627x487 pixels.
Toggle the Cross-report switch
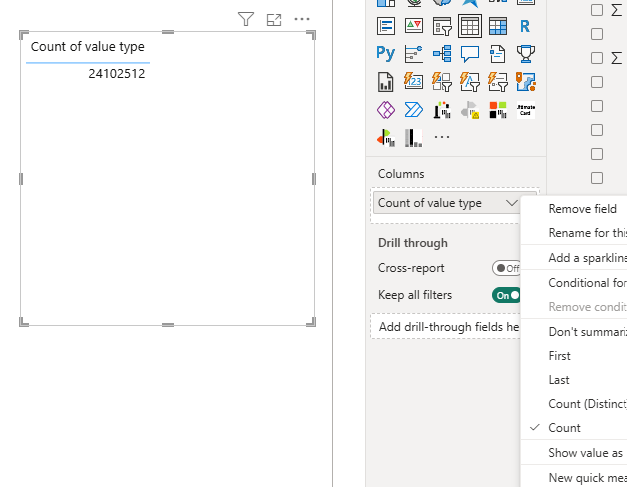click(x=506, y=268)
